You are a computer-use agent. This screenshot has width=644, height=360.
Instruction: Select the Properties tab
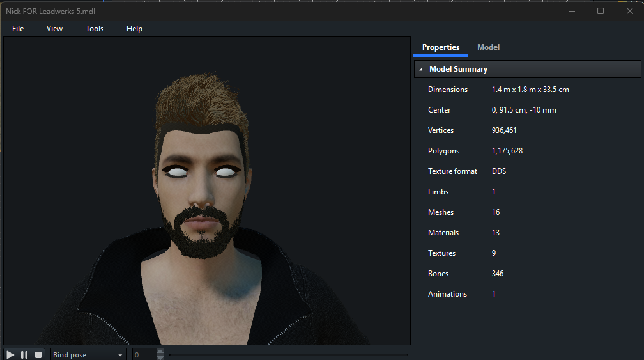coord(440,47)
